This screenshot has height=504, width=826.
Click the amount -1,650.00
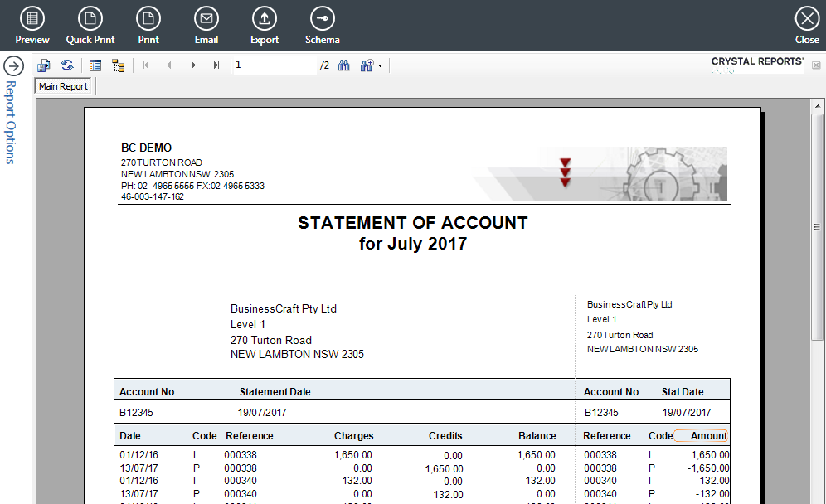(708, 468)
